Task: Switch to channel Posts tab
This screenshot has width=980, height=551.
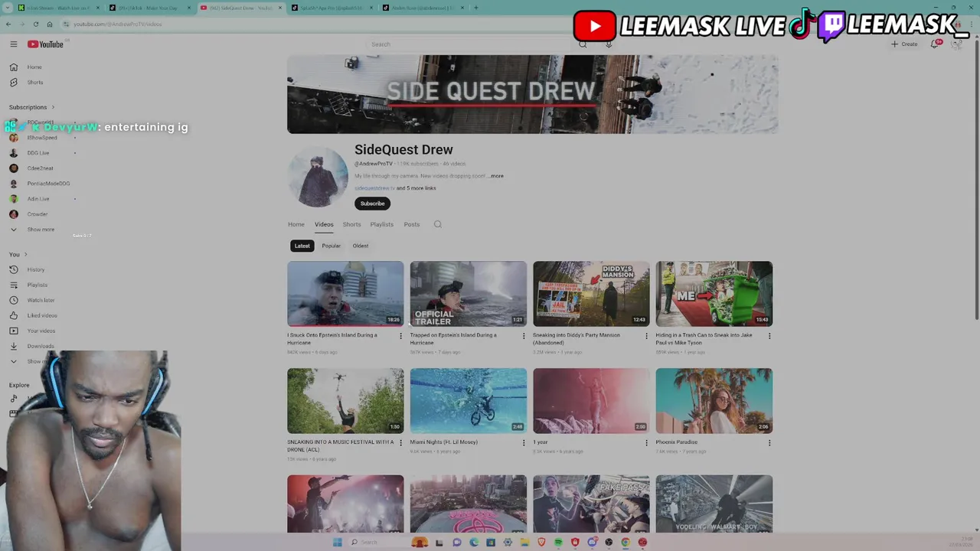Action: click(411, 224)
